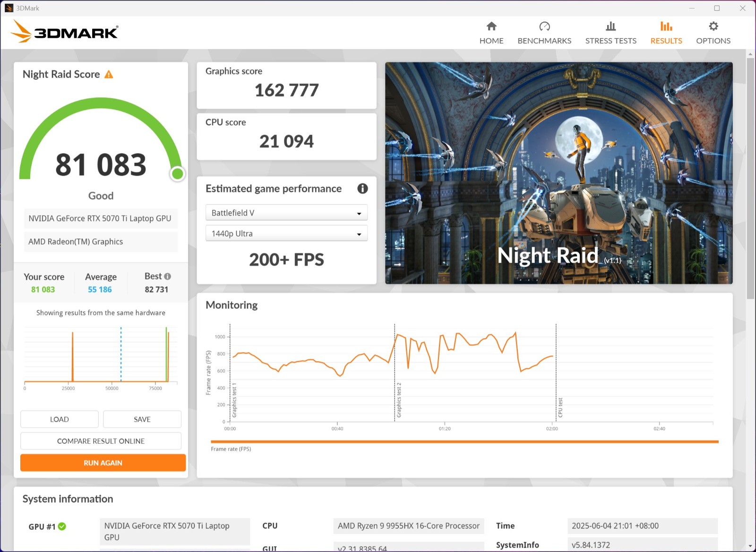
Task: Show estimated game performance info icon
Action: (x=362, y=188)
